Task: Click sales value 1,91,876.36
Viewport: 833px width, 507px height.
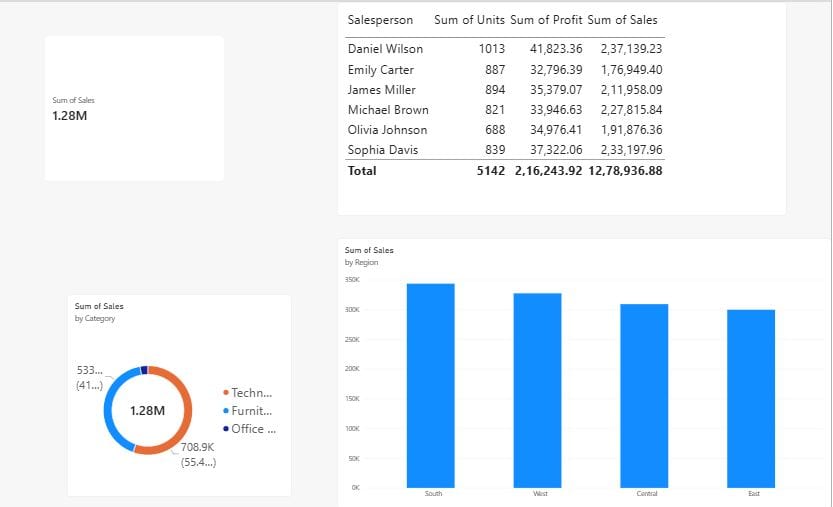Action: (631, 130)
